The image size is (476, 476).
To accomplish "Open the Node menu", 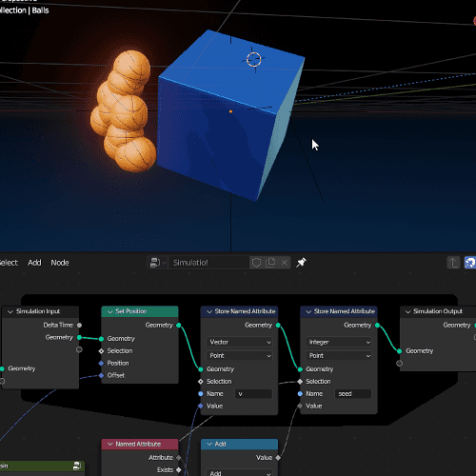I will pyautogui.click(x=60, y=263).
